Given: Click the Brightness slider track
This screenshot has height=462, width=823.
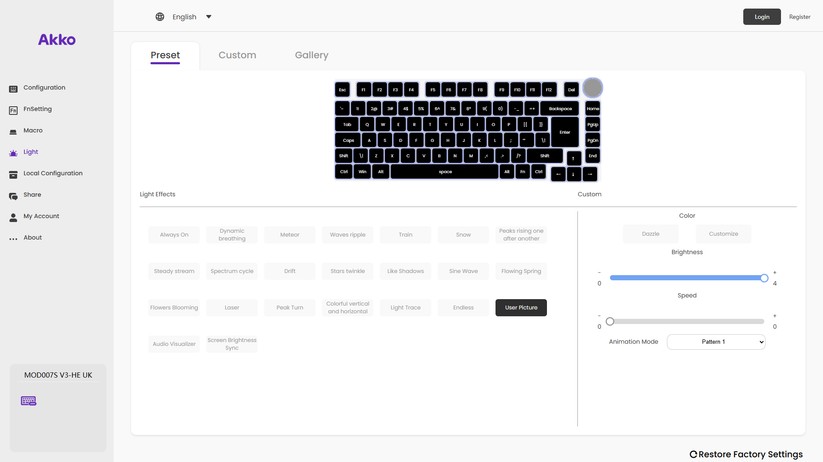Looking at the screenshot, I should [686, 278].
